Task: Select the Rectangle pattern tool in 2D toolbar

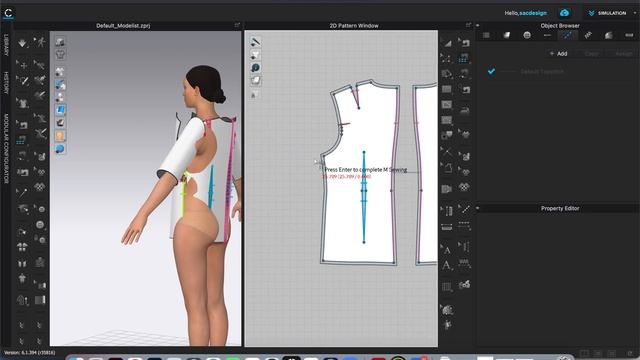Action: [x=447, y=89]
